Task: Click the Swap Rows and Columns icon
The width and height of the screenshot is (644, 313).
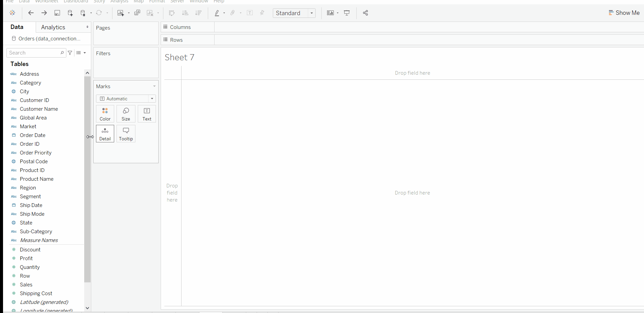Action: (x=172, y=13)
